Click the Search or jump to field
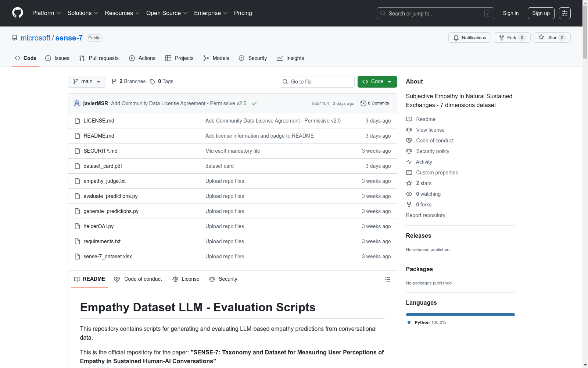Image resolution: width=588 pixels, height=368 pixels. coord(435,13)
